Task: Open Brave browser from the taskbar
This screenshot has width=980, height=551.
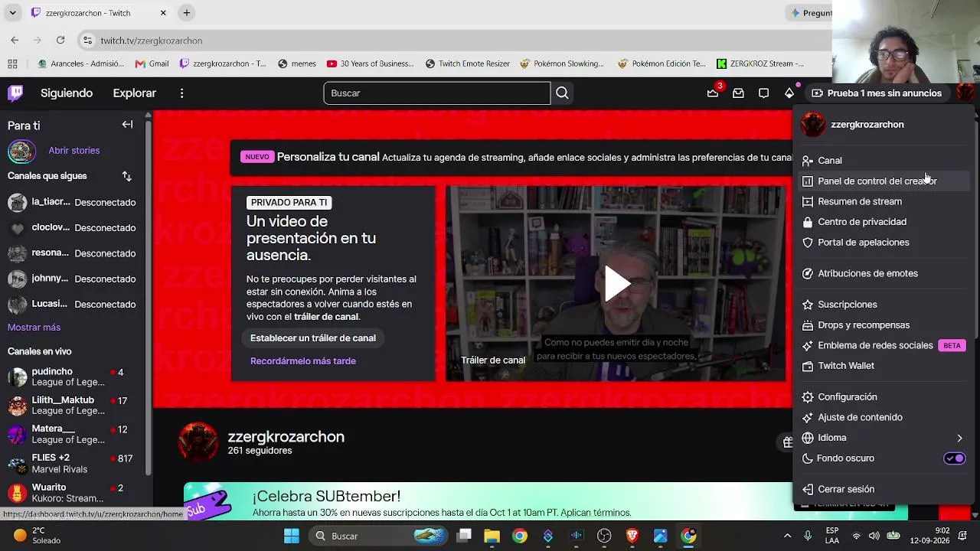Action: [632, 536]
